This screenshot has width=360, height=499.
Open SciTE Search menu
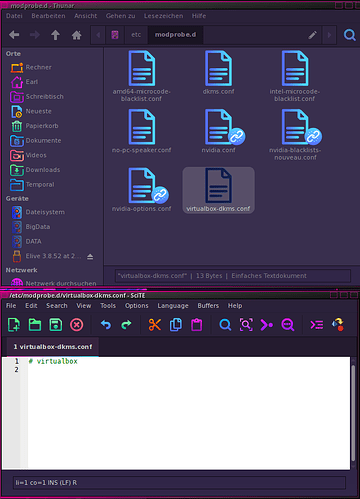click(x=57, y=306)
